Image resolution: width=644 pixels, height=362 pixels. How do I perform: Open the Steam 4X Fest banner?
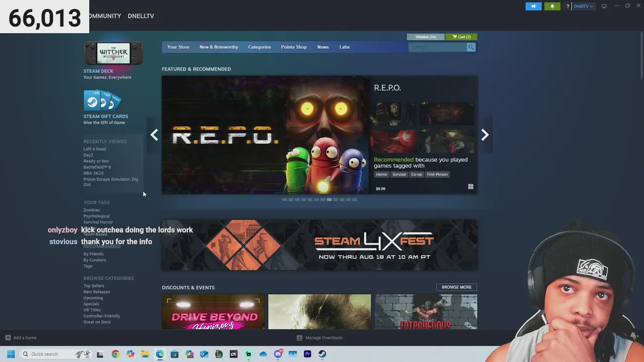point(319,245)
